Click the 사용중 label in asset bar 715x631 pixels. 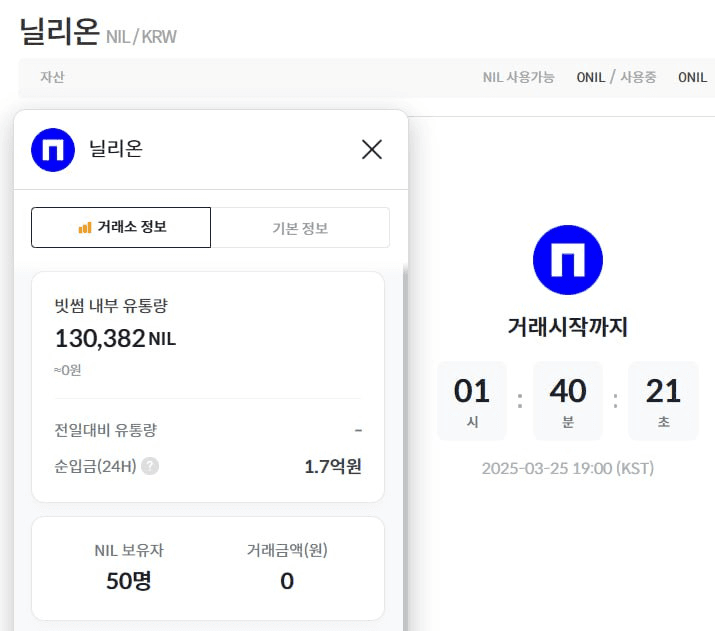pyautogui.click(x=638, y=77)
